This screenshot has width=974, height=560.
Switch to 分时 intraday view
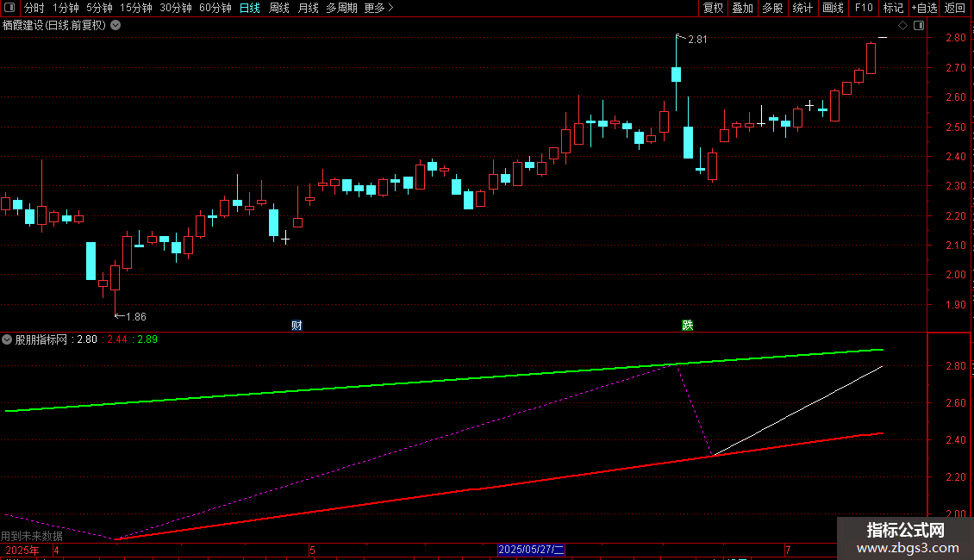click(x=34, y=8)
